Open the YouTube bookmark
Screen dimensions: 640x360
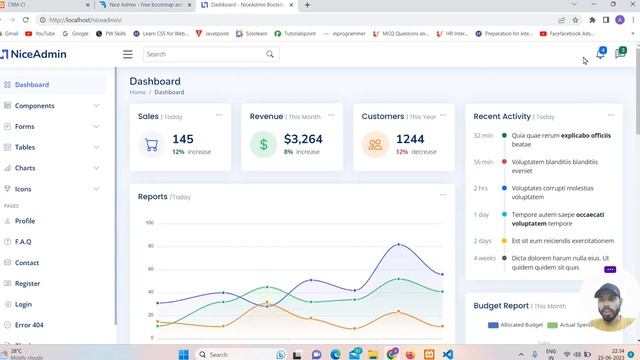click(40, 33)
